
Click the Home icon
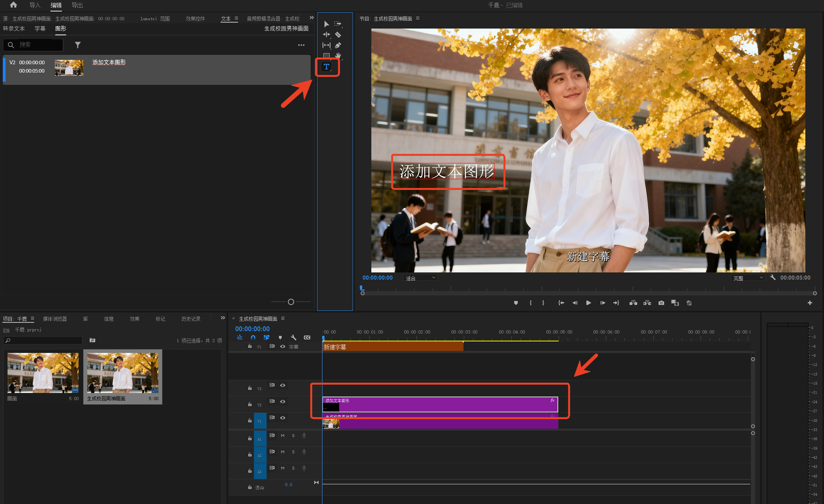coord(13,5)
